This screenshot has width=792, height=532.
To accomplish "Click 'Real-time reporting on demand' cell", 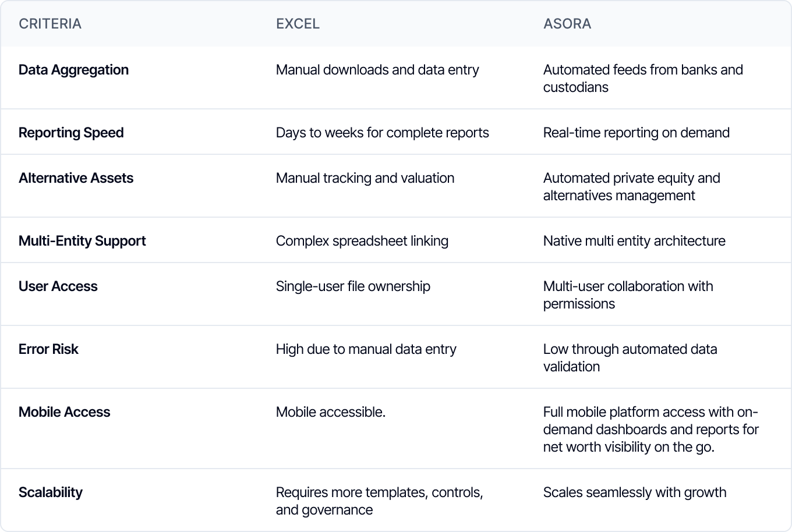I will [637, 133].
